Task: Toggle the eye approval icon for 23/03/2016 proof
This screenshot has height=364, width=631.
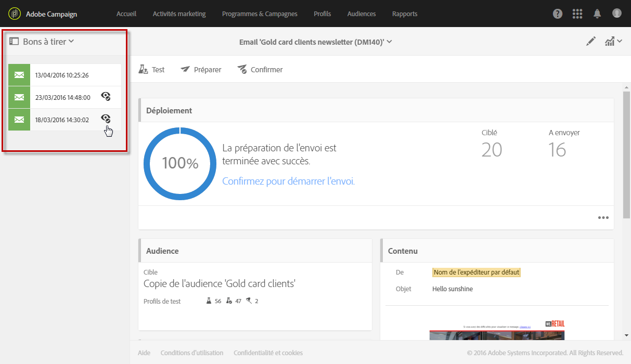Action: (106, 96)
